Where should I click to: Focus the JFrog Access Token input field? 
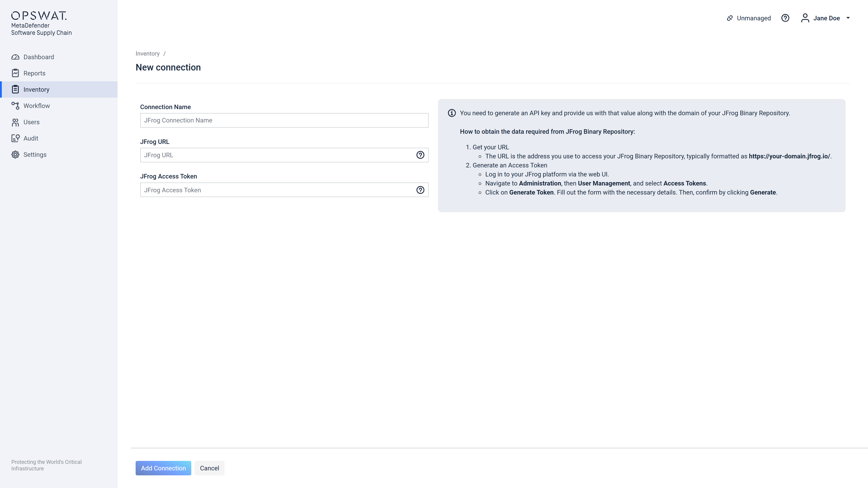click(284, 190)
